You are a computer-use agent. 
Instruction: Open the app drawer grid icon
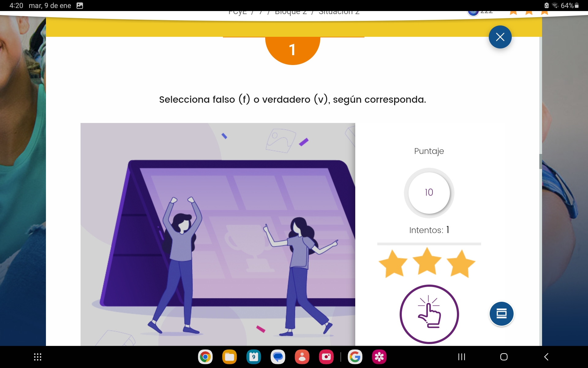click(38, 357)
